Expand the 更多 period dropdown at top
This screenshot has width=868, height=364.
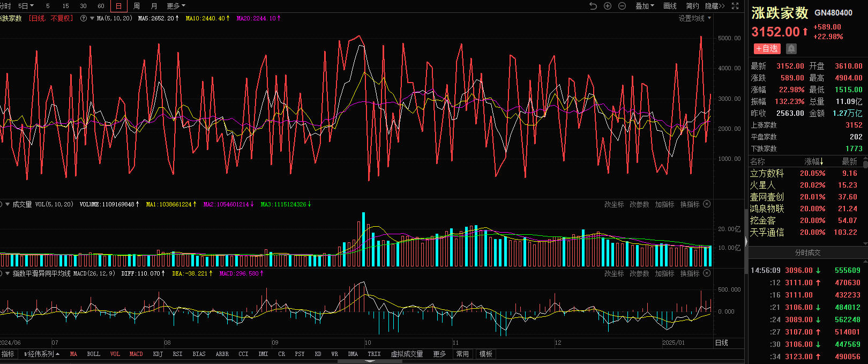pyautogui.click(x=176, y=6)
